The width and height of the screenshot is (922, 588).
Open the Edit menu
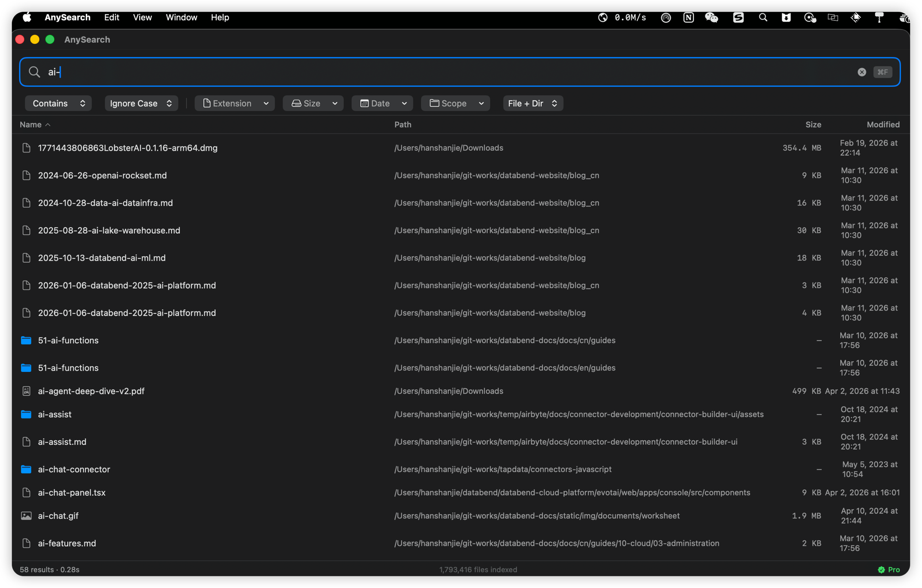112,18
